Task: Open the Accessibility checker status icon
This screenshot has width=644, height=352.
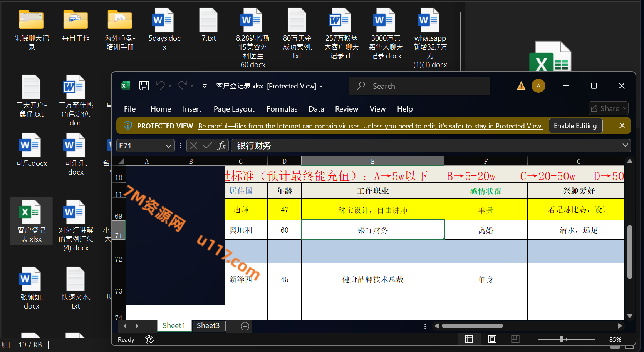Action: [149, 339]
